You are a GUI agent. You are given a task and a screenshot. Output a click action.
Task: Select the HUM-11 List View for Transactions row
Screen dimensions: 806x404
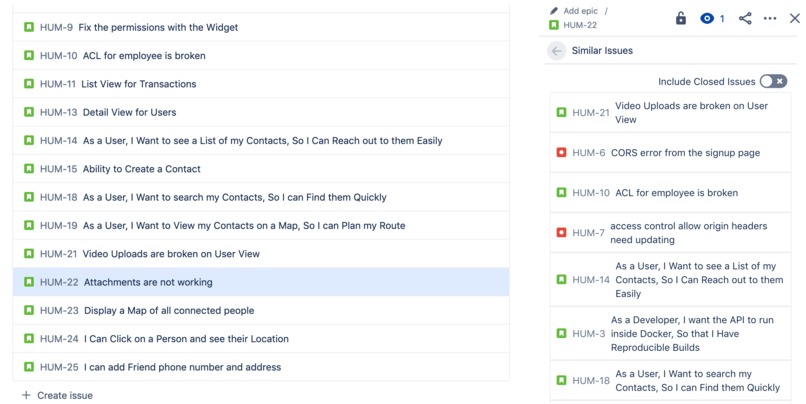pyautogui.click(x=260, y=84)
